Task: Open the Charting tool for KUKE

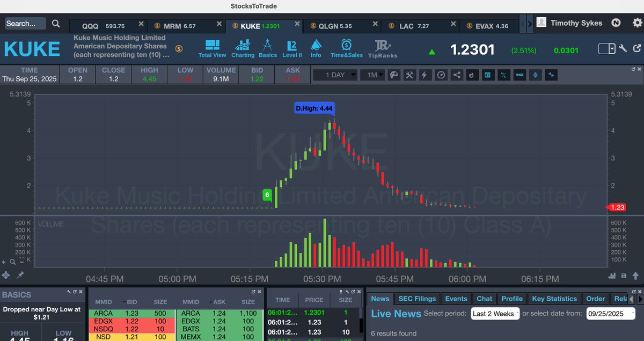Action: tap(243, 48)
